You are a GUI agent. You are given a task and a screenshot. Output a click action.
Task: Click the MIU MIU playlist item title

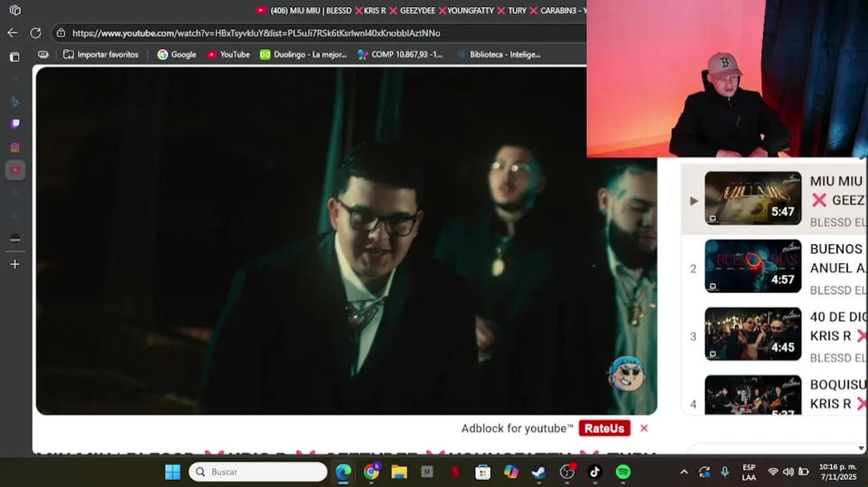click(x=838, y=190)
